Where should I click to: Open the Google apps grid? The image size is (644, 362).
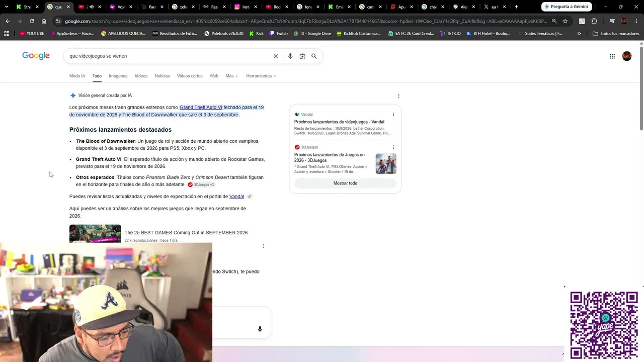click(612, 56)
